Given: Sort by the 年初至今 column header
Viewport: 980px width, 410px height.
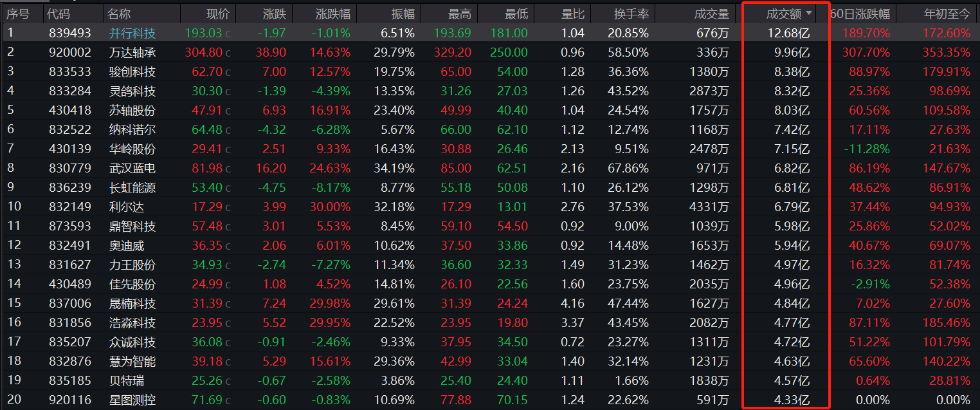Looking at the screenshot, I should (x=947, y=14).
